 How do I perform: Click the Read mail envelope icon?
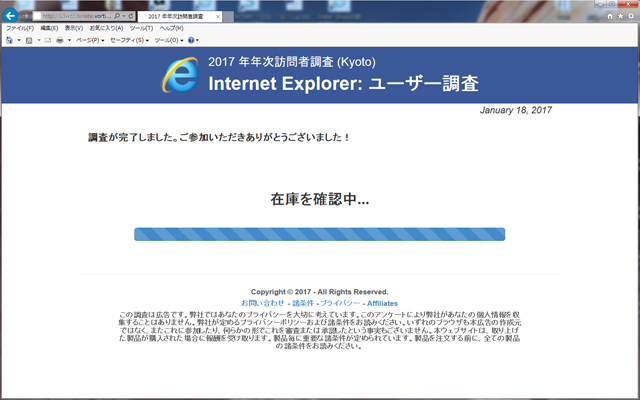48,40
